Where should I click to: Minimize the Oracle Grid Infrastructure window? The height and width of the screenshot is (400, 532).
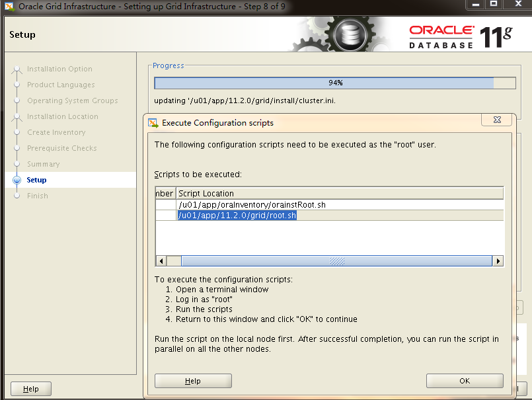coord(476,5)
